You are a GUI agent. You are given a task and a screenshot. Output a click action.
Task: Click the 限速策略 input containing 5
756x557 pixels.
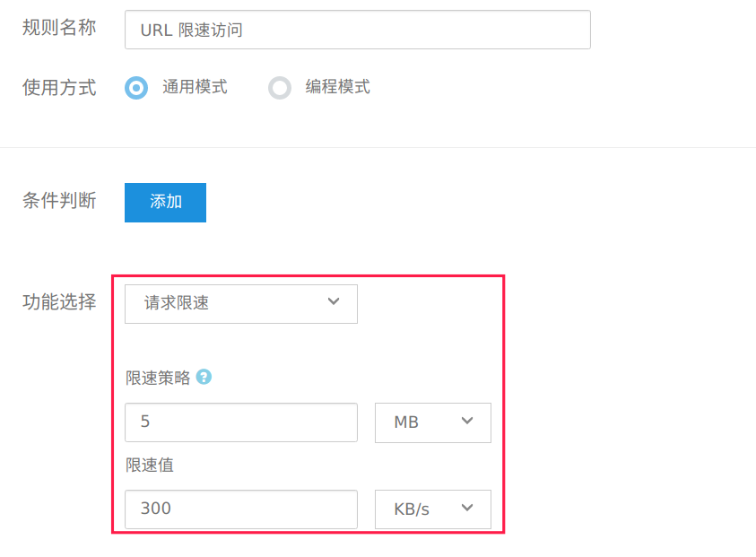241,422
